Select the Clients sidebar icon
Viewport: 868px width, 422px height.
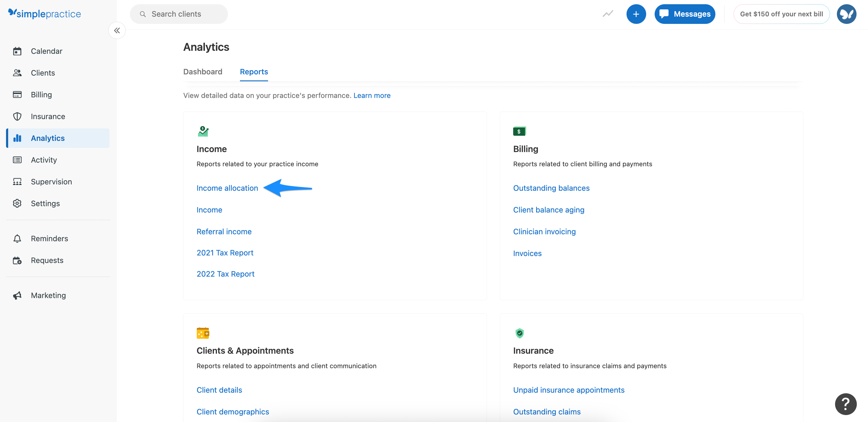(x=43, y=73)
